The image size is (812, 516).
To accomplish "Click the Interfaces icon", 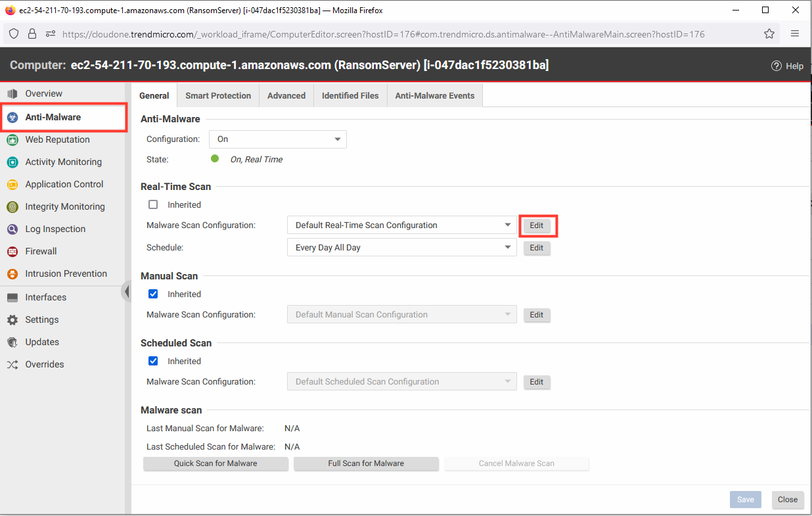I will 12,298.
